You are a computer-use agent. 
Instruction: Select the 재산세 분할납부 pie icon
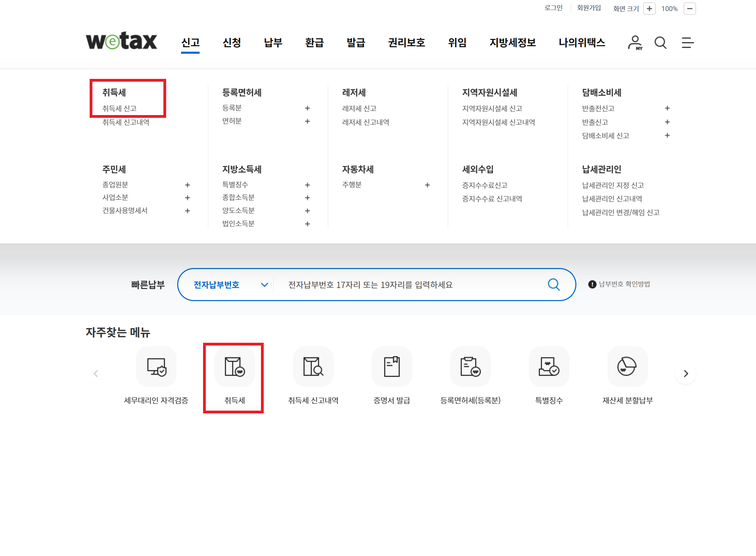pos(627,367)
